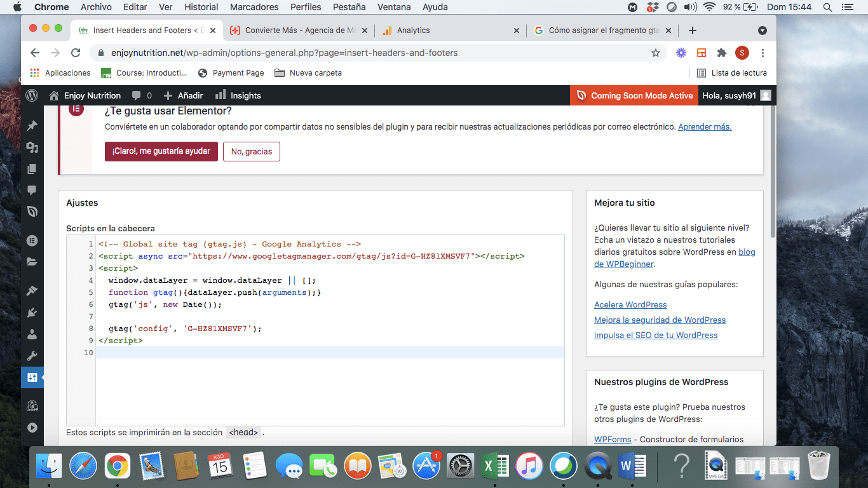Image resolution: width=868 pixels, height=488 pixels.
Task: Open Marcadores menu
Action: coord(254,7)
